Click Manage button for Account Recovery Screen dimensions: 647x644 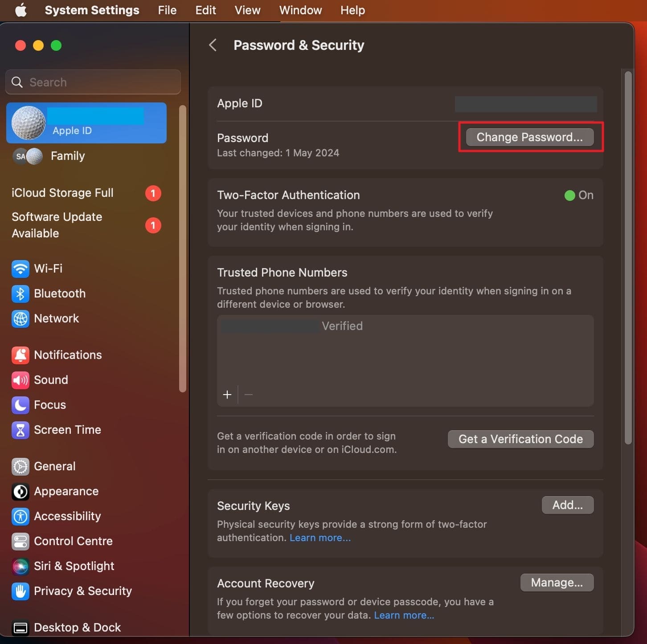coord(557,583)
